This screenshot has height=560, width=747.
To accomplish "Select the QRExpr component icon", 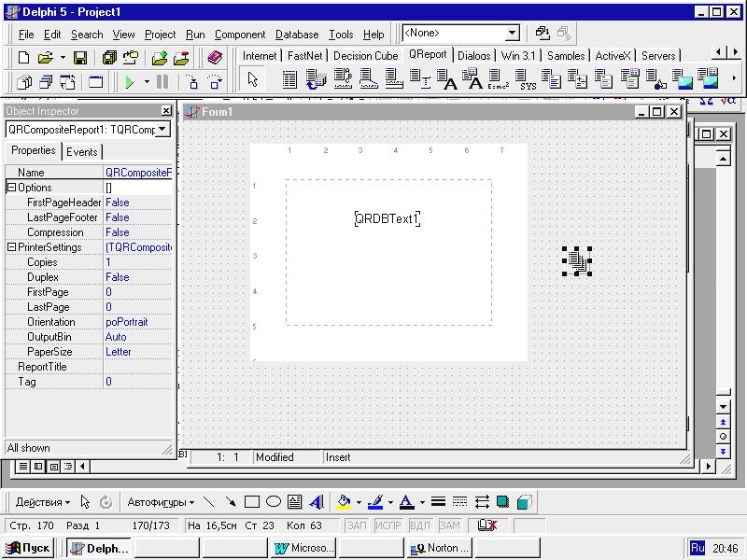I will pyautogui.click(x=499, y=79).
